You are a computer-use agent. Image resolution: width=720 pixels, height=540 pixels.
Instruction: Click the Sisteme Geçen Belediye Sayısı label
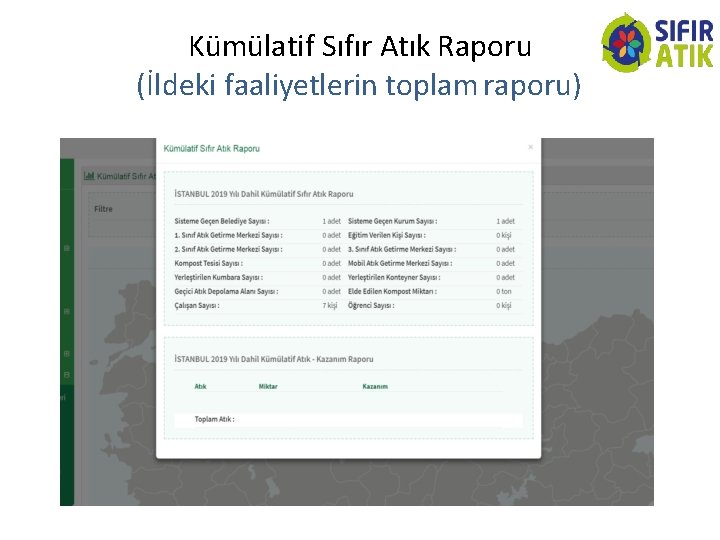point(222,221)
